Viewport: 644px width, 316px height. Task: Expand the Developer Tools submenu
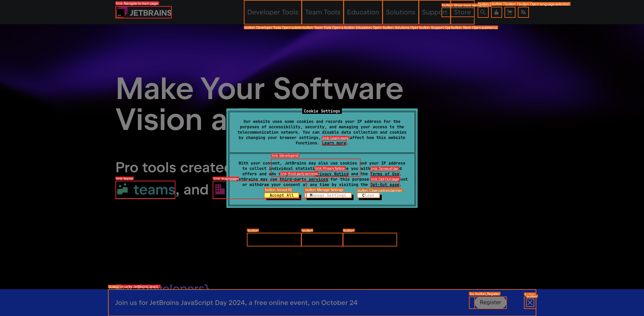[272, 12]
